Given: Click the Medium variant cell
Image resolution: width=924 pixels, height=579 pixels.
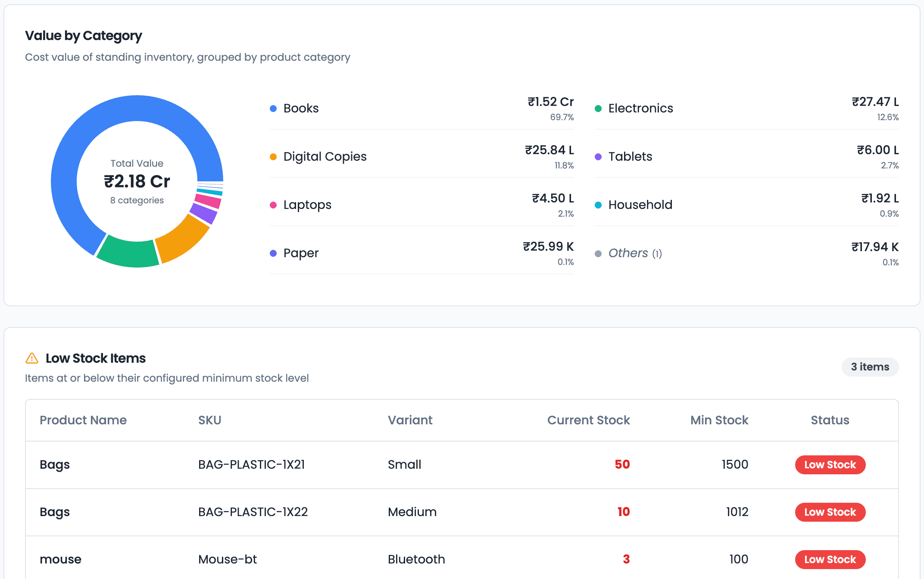Looking at the screenshot, I should point(412,512).
